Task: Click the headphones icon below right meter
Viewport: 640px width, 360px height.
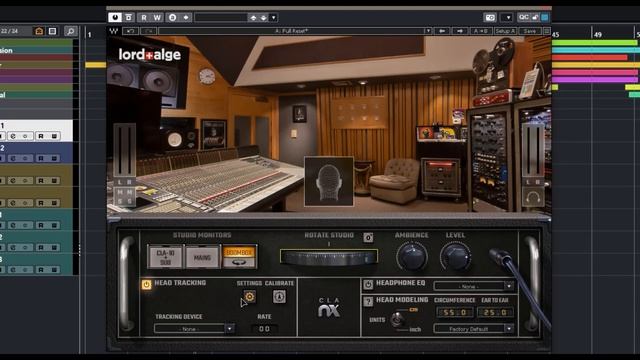Action: 533,198
